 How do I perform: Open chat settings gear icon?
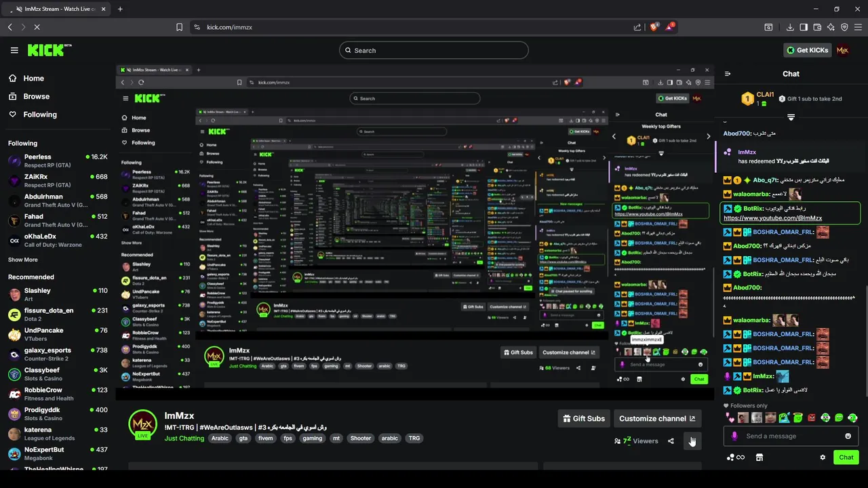pyautogui.click(x=823, y=457)
